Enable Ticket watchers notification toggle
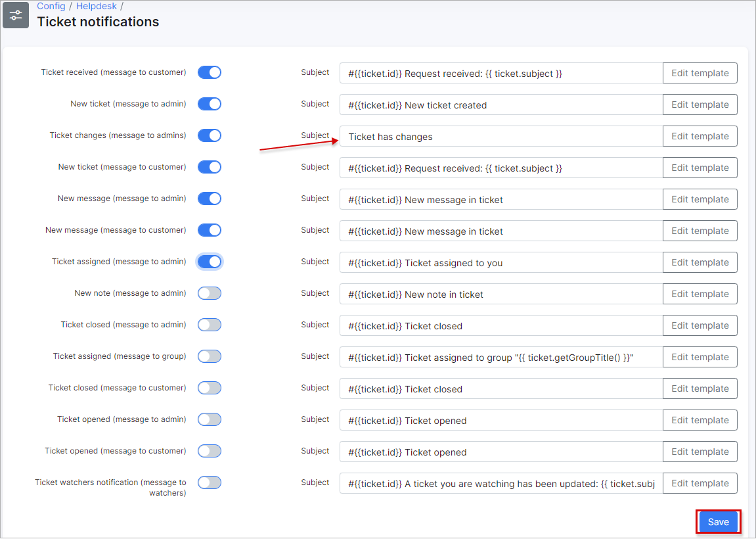 click(209, 482)
